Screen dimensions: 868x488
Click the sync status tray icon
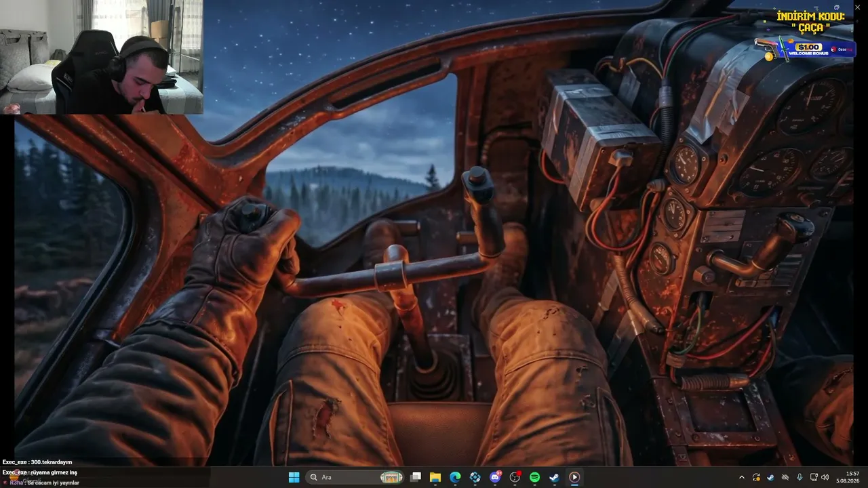(x=756, y=477)
